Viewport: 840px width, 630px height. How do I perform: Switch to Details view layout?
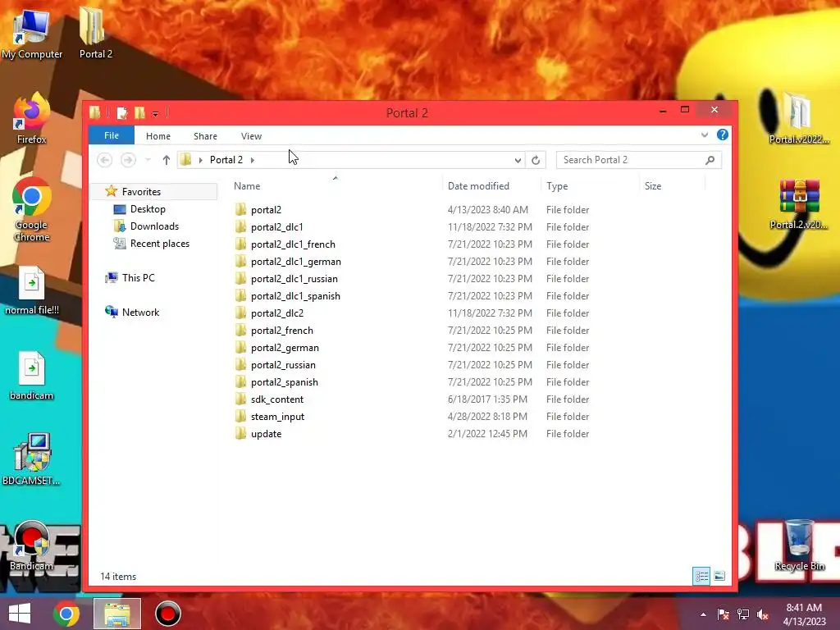701,577
